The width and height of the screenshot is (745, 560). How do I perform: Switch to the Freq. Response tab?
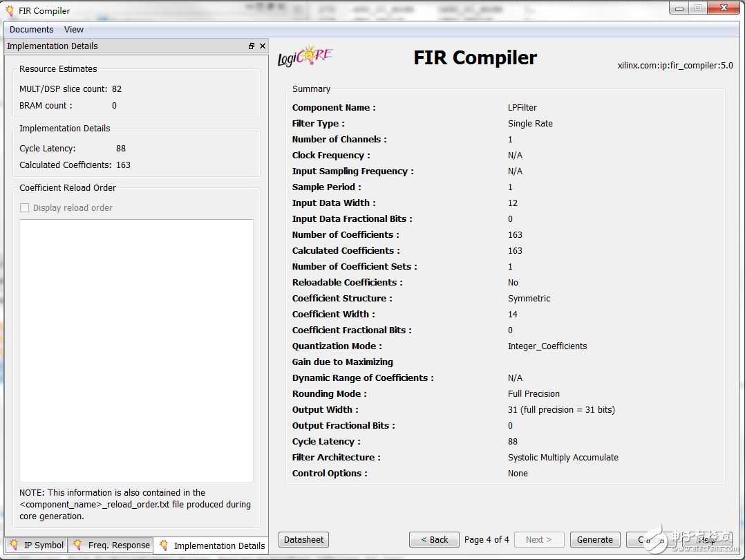(111, 545)
